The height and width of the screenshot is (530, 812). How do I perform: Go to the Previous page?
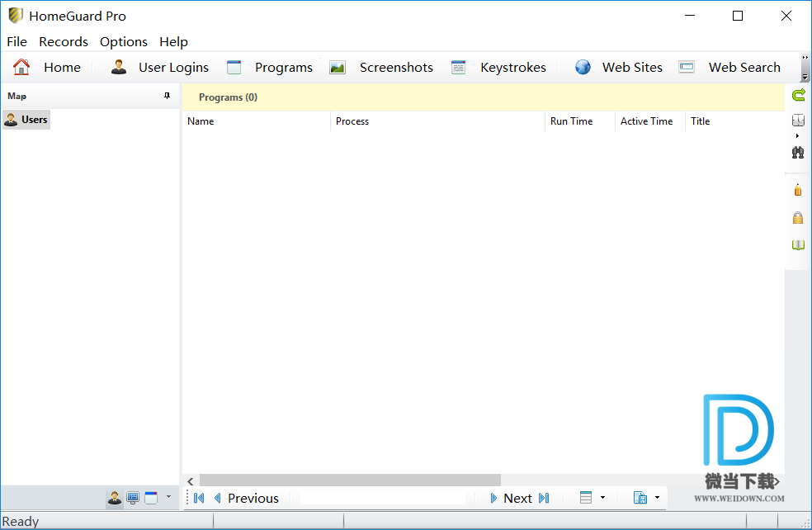[x=247, y=499]
